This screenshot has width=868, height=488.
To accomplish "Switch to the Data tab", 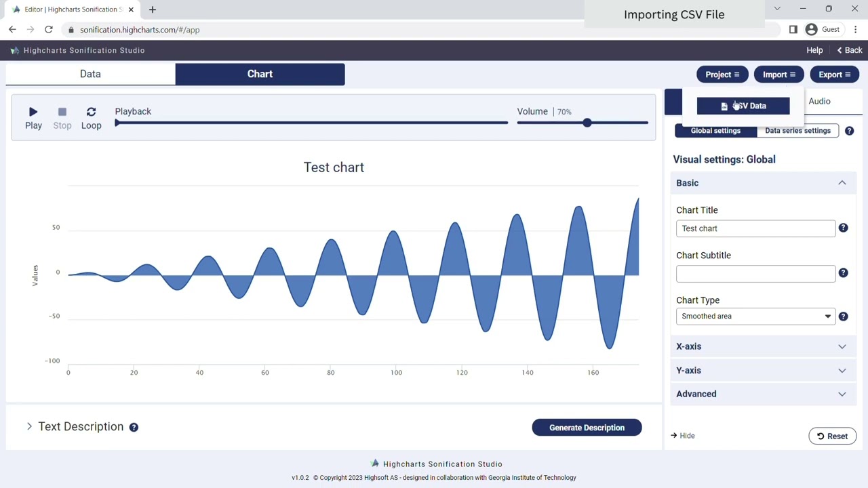I will pyautogui.click(x=90, y=74).
